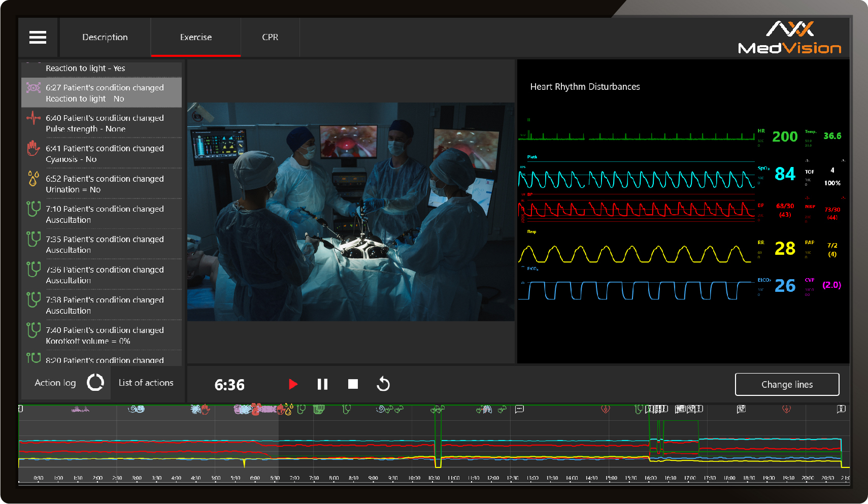Screen dimensions: 868x504
Task: Switch to the Action log view
Action: click(55, 383)
